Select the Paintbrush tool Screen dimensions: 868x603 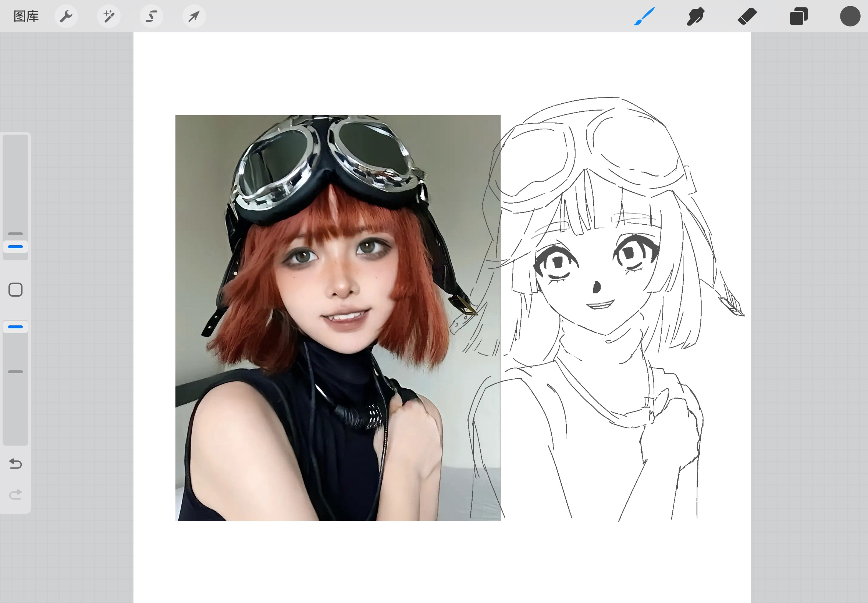click(x=644, y=16)
